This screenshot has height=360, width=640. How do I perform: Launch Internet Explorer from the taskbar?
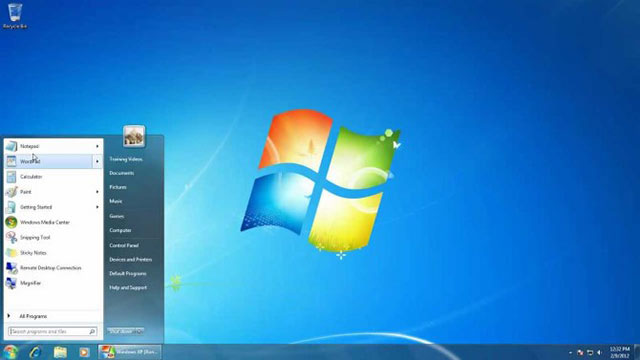coord(36,352)
